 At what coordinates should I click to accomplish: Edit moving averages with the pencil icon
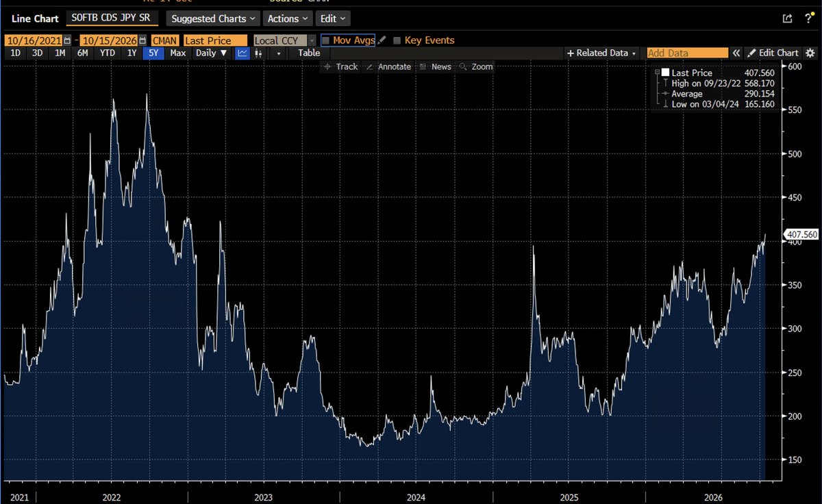(382, 40)
